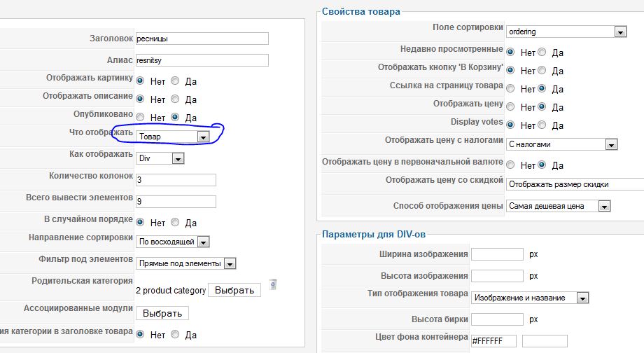Select Нет for 'Отображать цену'
This screenshot has height=353, width=644.
tap(510, 107)
